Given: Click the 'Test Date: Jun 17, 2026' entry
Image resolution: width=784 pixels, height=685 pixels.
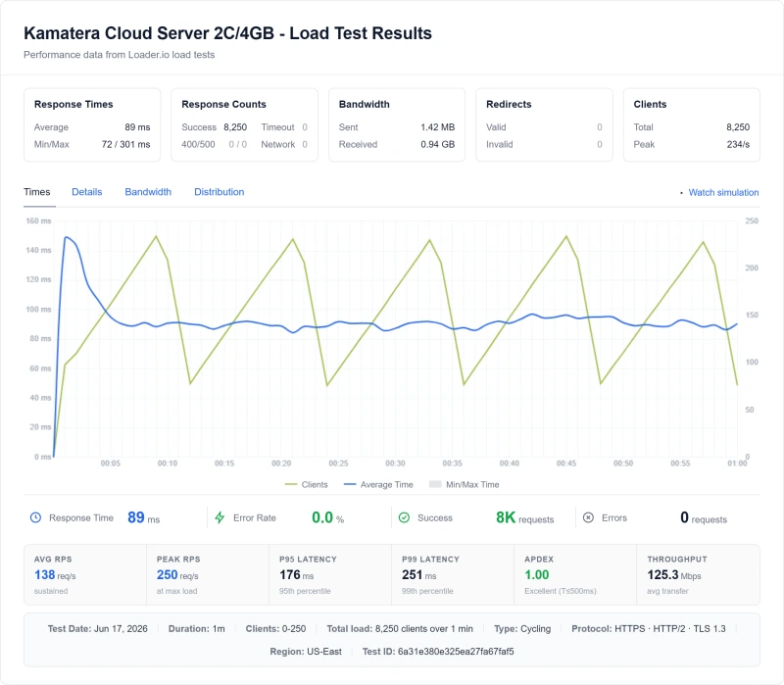Looking at the screenshot, I should (x=97, y=628).
